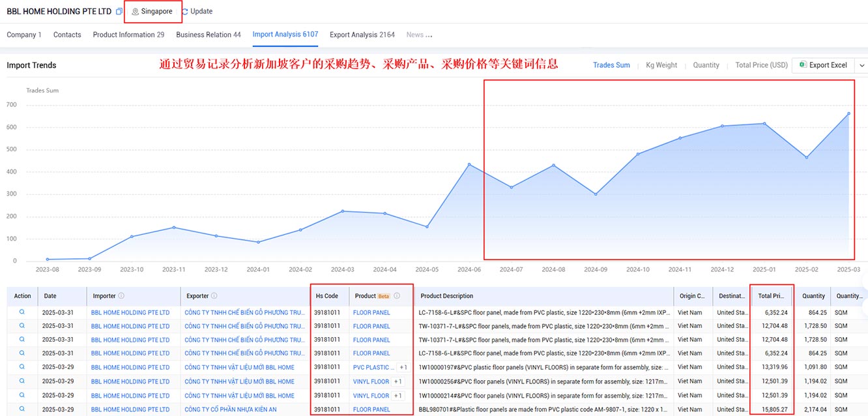This screenshot has height=416, width=868.
Task: Open info icon next to Product Beta header
Action: pyautogui.click(x=397, y=296)
